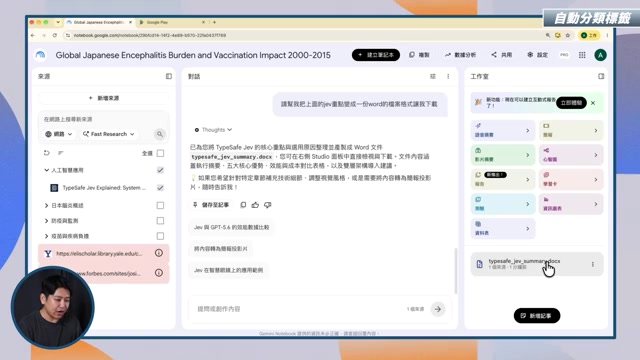
Task: Expand the 日本腦炎概述 group
Action: (x=46, y=205)
